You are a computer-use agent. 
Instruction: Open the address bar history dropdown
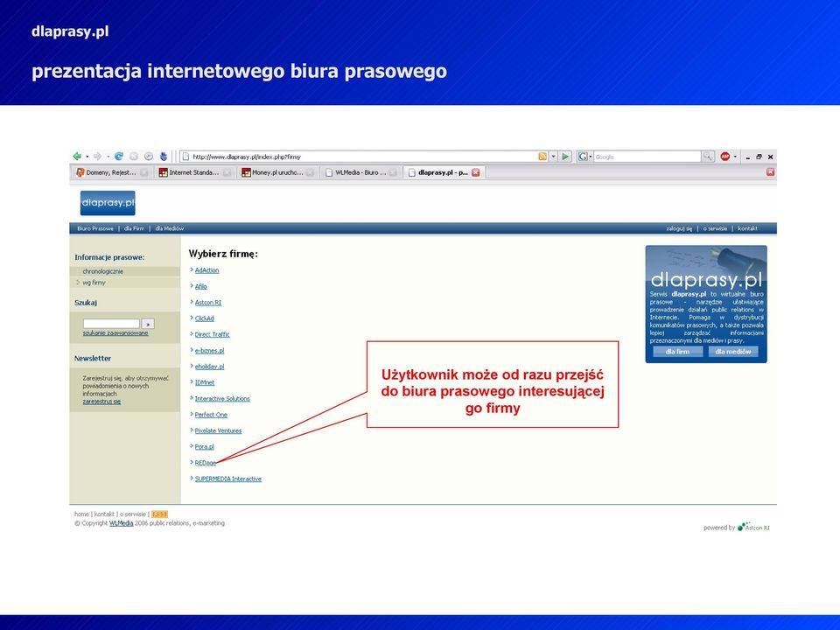[553, 157]
